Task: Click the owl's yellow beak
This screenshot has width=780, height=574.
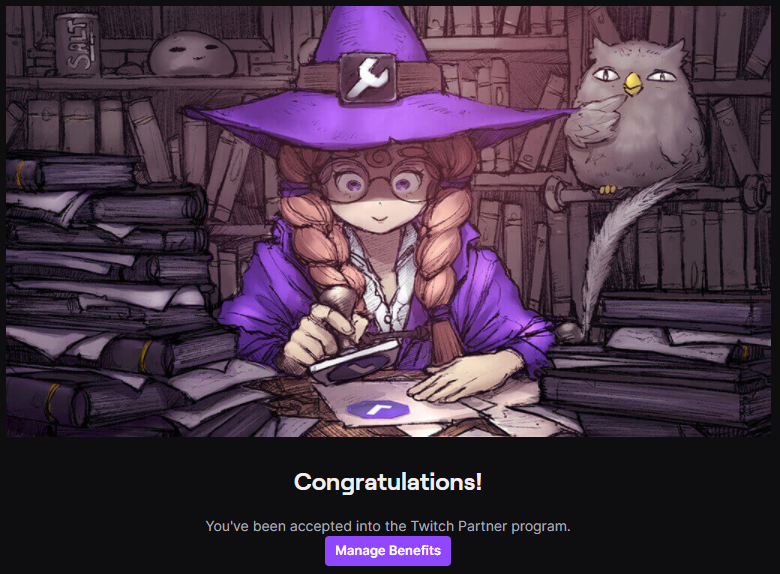Action: click(x=633, y=84)
